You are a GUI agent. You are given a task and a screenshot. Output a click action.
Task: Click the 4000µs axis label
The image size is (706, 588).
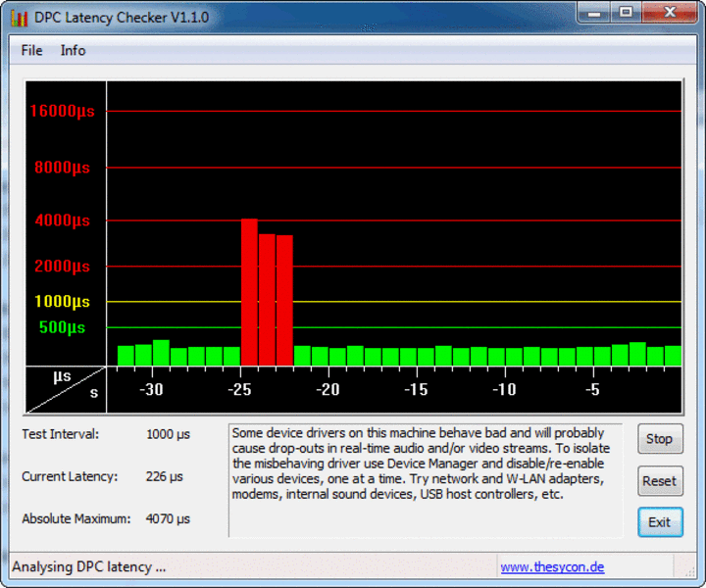[x=62, y=220]
